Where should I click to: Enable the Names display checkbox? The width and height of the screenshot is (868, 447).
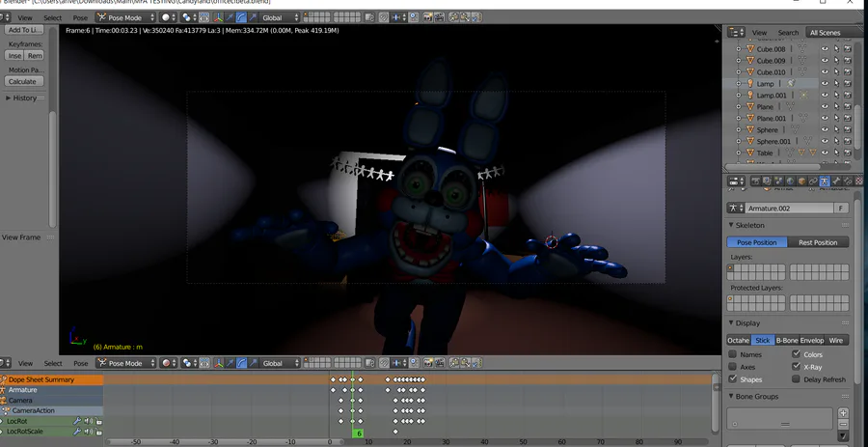[732, 354]
